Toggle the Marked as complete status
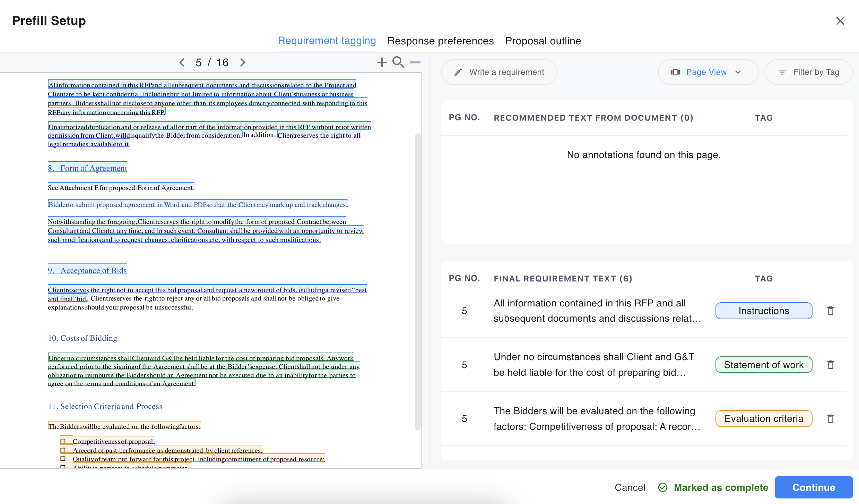859x504 pixels. (x=713, y=487)
